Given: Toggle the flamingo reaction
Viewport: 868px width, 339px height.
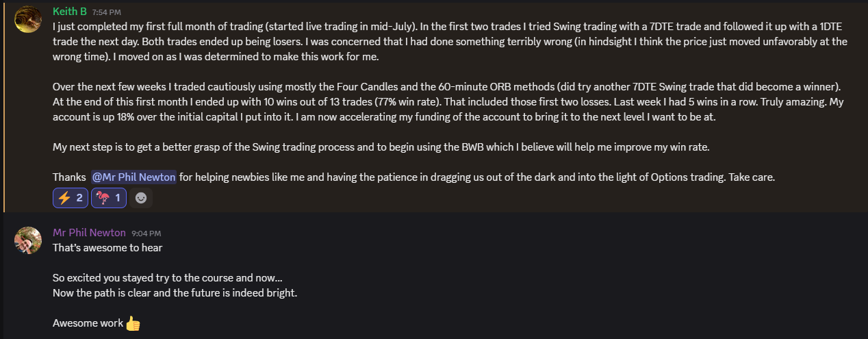Looking at the screenshot, I should [109, 198].
